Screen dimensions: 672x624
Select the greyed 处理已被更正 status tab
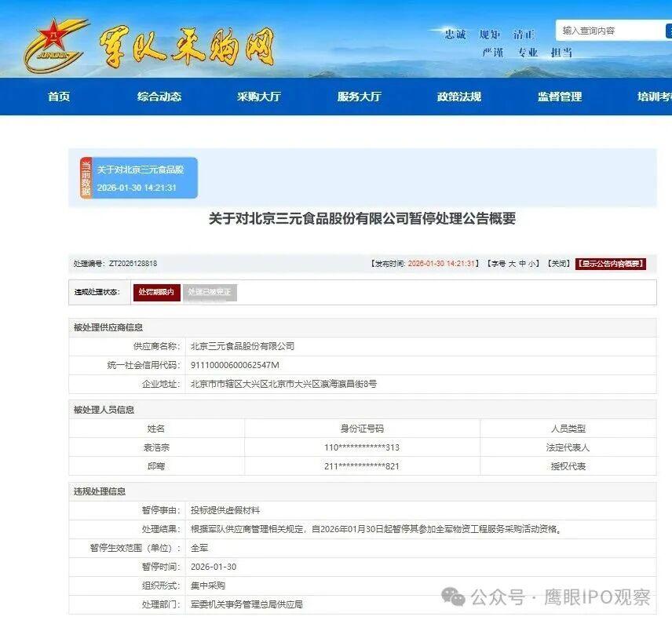pyautogui.click(x=210, y=292)
